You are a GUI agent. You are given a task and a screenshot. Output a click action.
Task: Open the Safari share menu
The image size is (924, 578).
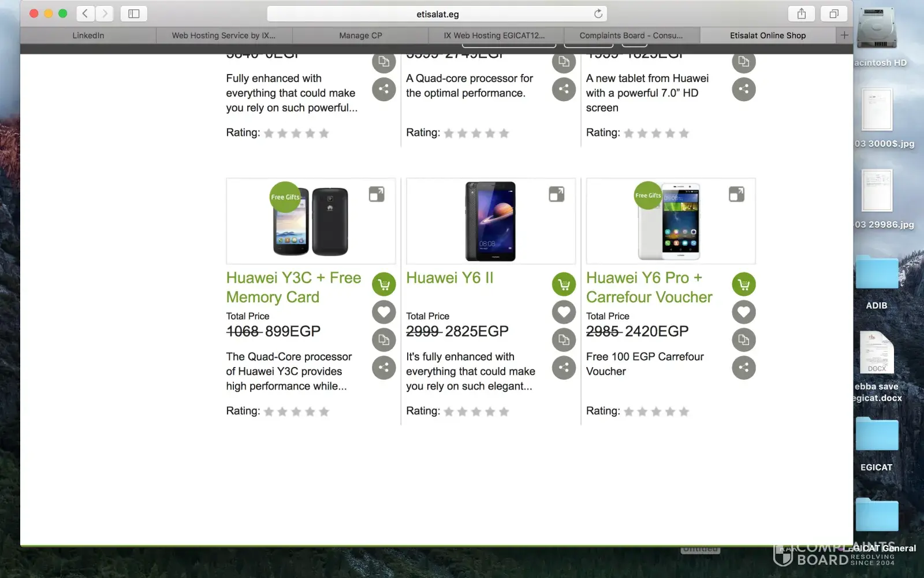pos(802,14)
